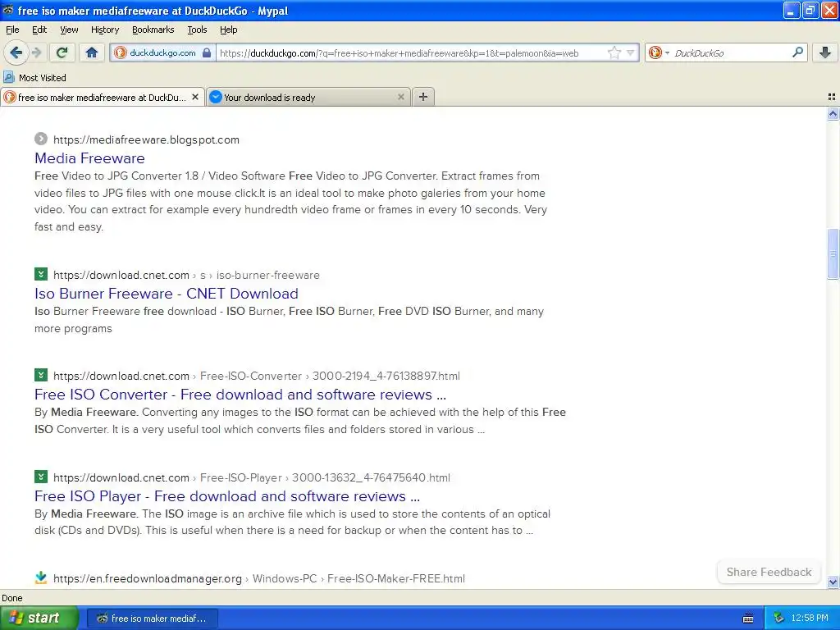Viewport: 840px width, 630px height.
Task: Select the Mypal taskbar button
Action: [152, 619]
